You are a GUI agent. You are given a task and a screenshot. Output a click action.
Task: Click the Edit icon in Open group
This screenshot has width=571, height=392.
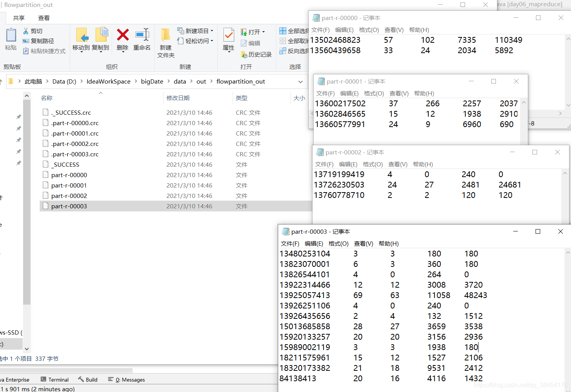[x=244, y=44]
